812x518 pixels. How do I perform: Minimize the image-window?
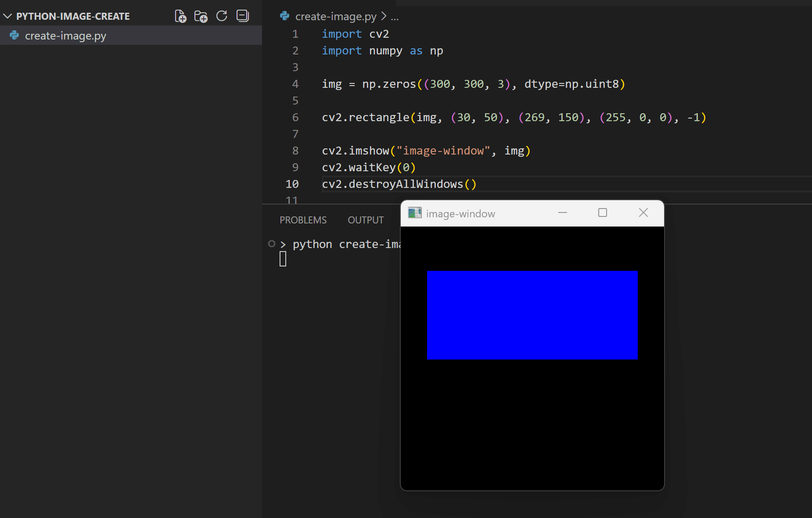[x=563, y=213]
